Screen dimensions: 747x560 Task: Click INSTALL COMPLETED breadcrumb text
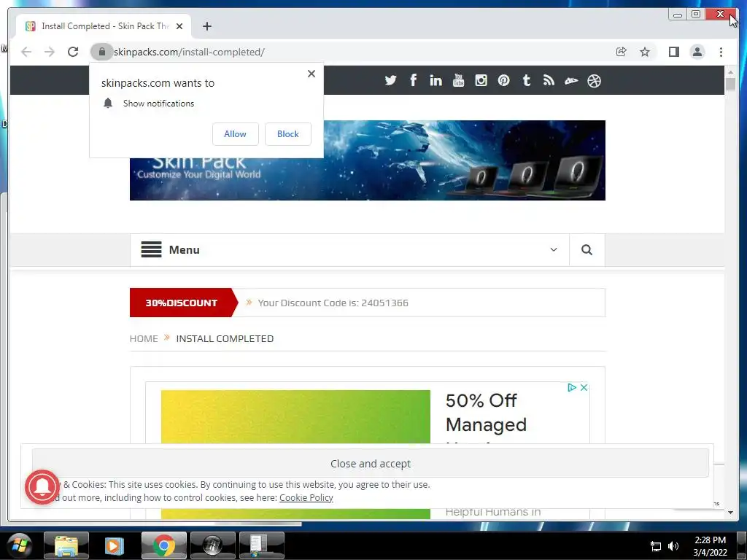click(x=225, y=338)
